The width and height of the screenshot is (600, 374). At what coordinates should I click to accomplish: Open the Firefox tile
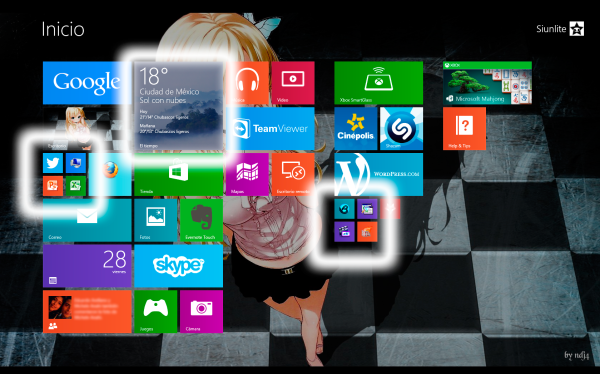coord(110,175)
